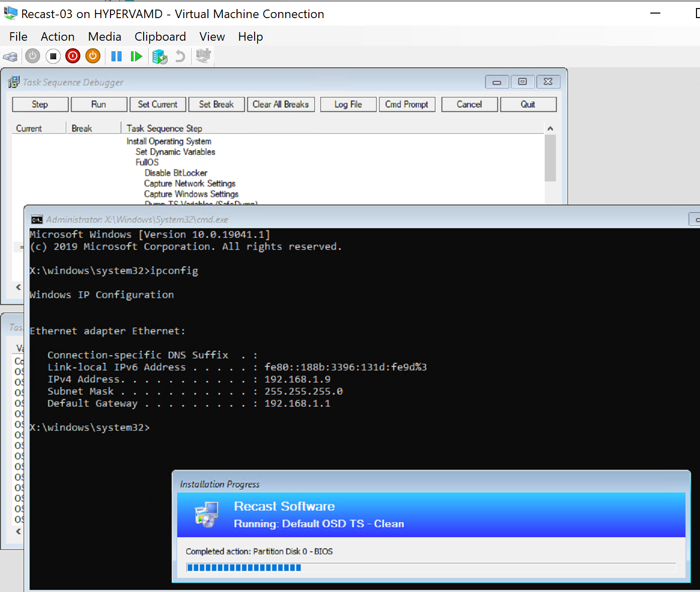Open the Action menu
Viewport: 700px width, 592px height.
point(57,37)
